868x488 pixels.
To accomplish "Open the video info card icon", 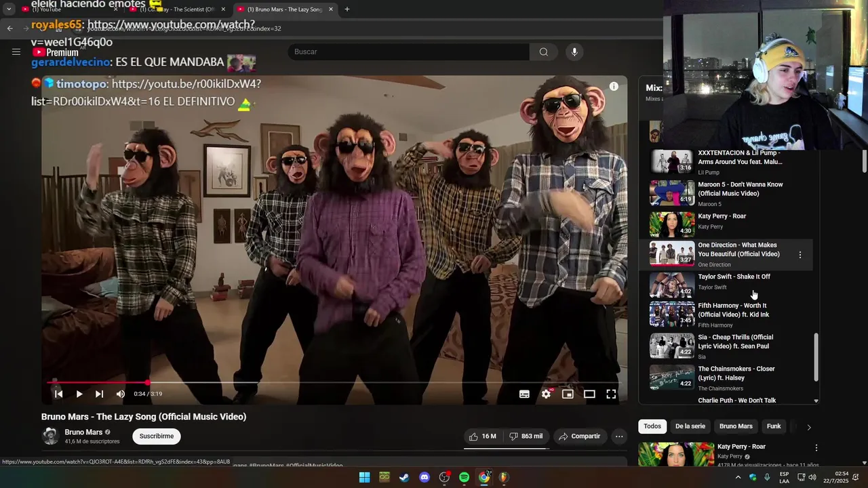I will coord(614,87).
